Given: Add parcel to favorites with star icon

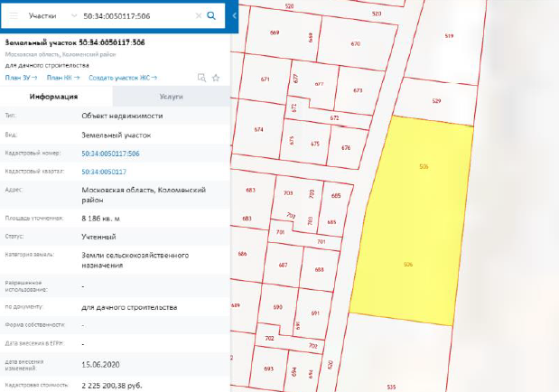Looking at the screenshot, I should click(215, 79).
